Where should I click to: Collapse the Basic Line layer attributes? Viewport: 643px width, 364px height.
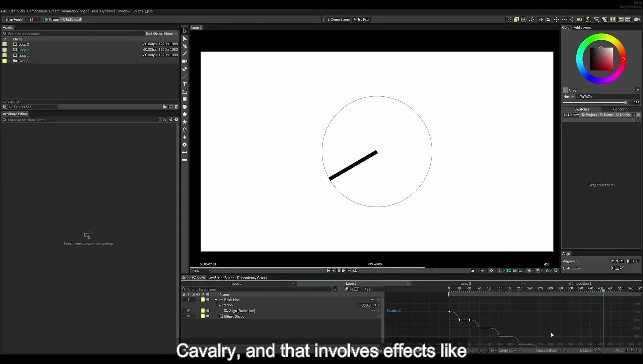coord(212,300)
